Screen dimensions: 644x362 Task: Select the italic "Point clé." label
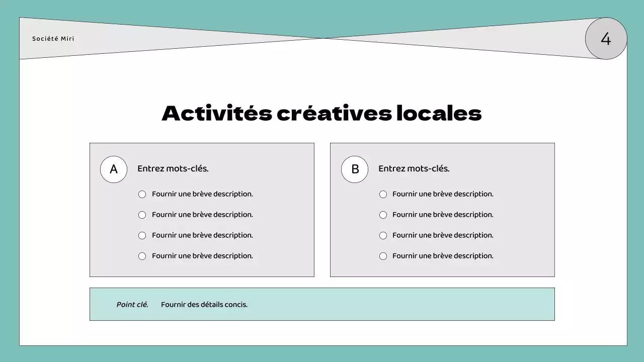(132, 305)
